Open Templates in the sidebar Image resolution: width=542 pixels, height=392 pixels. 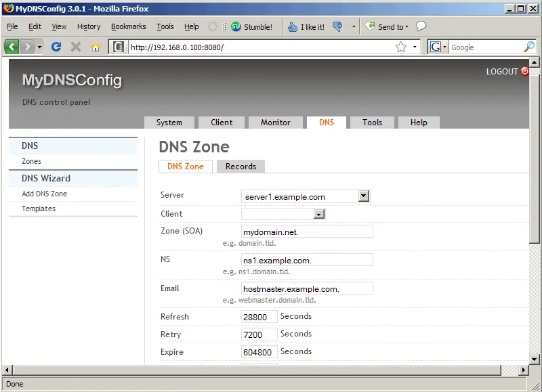tap(39, 209)
